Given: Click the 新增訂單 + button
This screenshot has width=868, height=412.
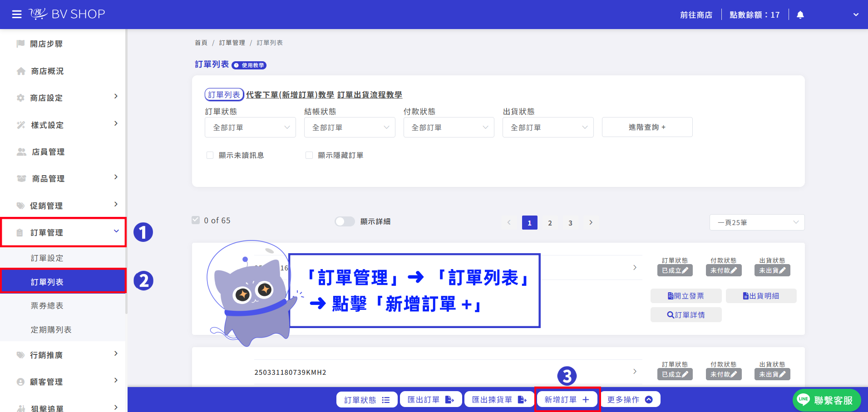Looking at the screenshot, I should tap(567, 400).
